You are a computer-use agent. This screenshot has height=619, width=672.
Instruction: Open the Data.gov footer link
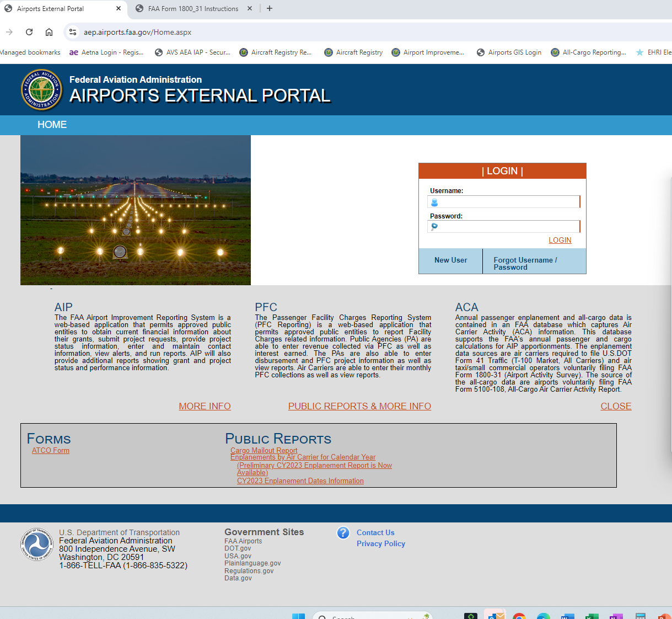click(x=238, y=578)
